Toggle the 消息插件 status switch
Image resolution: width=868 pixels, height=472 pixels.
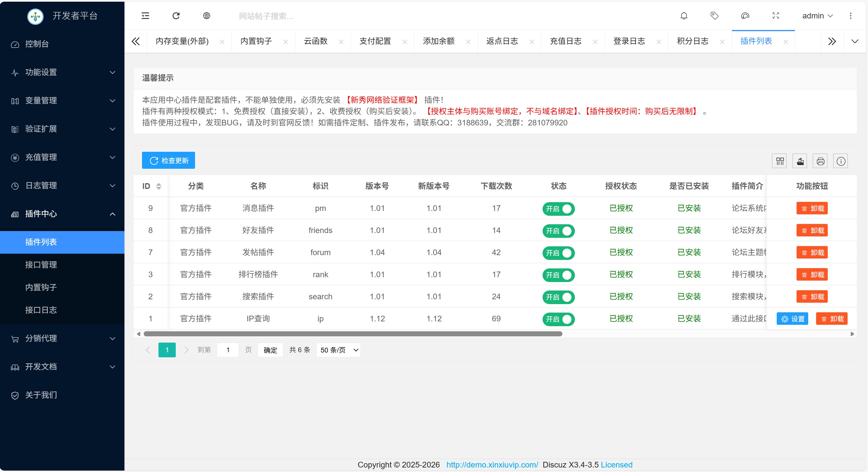click(558, 209)
